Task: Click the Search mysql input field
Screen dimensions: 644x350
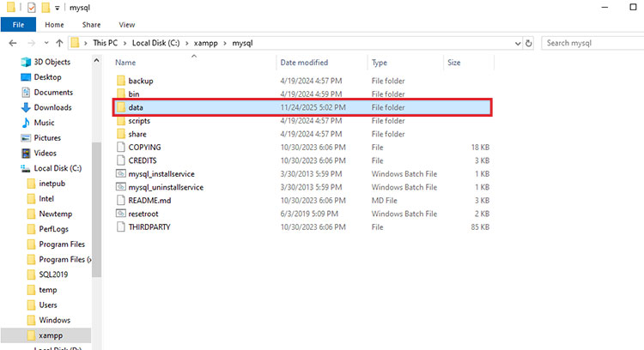Action: [592, 43]
